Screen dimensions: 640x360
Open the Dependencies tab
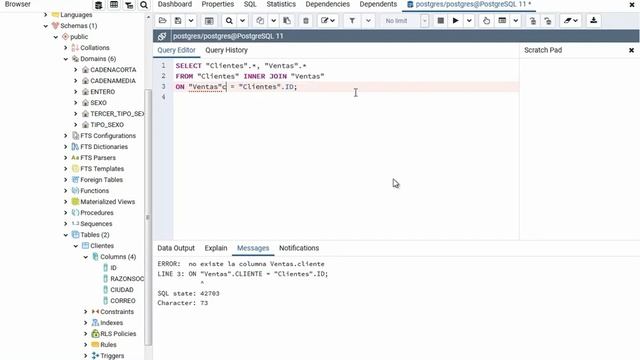(x=327, y=4)
